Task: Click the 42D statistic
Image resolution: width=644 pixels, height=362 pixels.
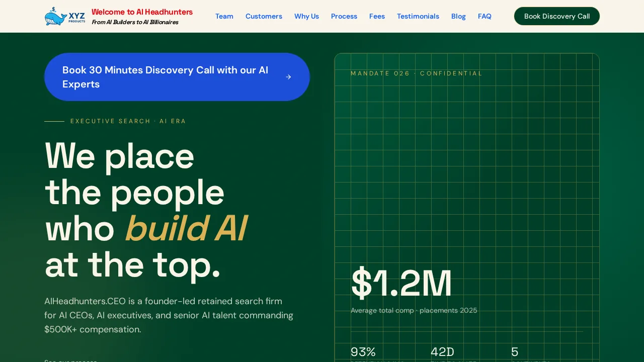Action: pos(442,351)
